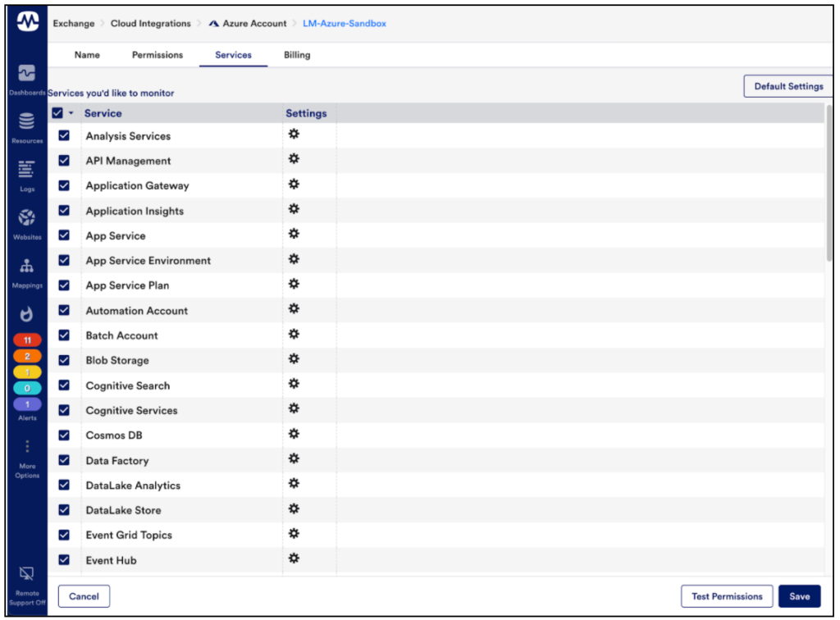Open settings gear for Analysis Services

click(x=294, y=134)
